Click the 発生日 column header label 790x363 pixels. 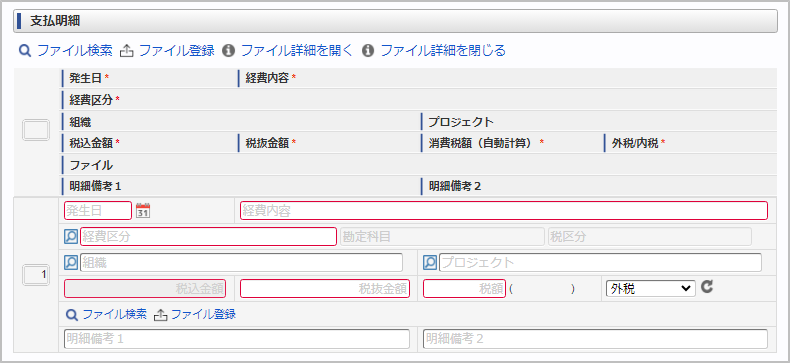point(86,79)
